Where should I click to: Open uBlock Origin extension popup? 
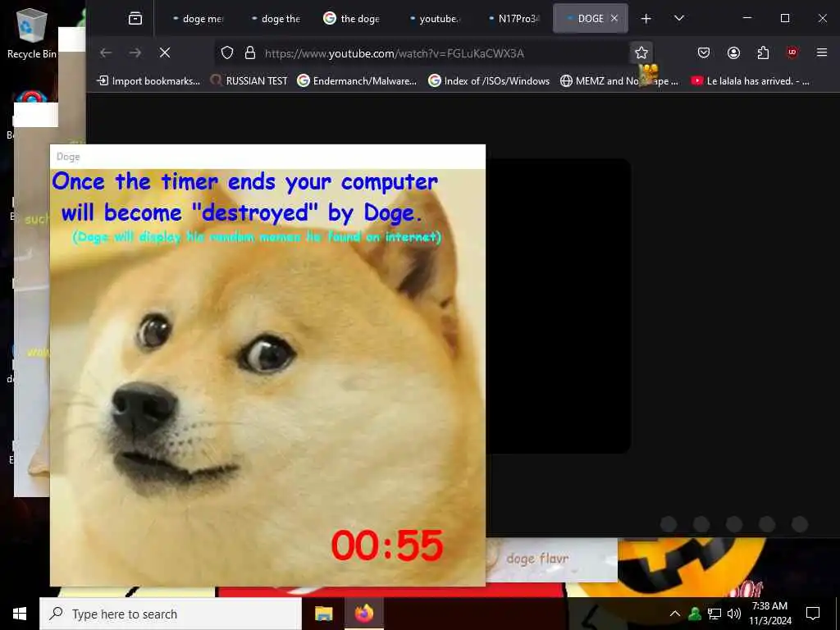pyautogui.click(x=792, y=52)
